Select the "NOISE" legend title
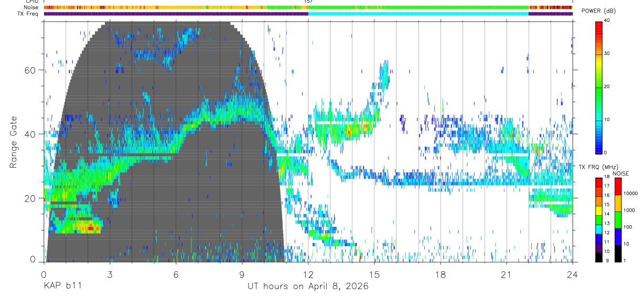Image resolution: width=644 pixels, height=297 pixels. (620, 173)
